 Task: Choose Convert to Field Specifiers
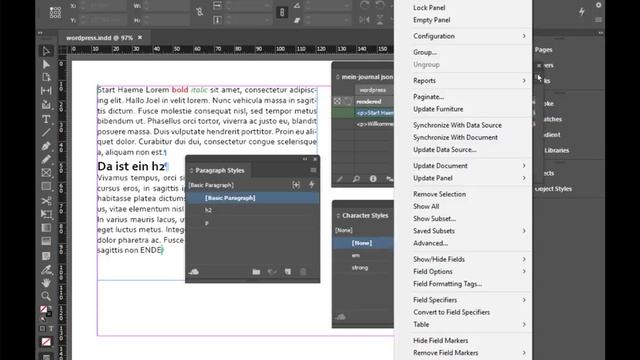[451, 312]
